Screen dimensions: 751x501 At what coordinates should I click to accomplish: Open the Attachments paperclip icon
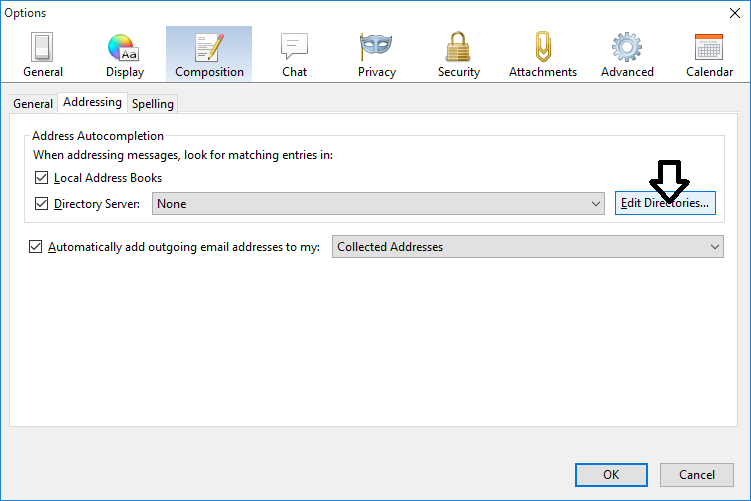(542, 48)
